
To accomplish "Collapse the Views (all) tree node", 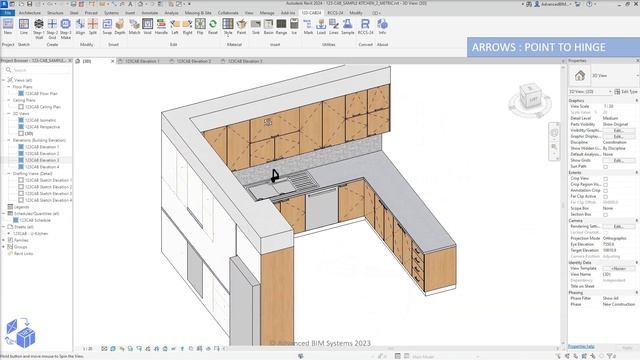I will pos(4,80).
